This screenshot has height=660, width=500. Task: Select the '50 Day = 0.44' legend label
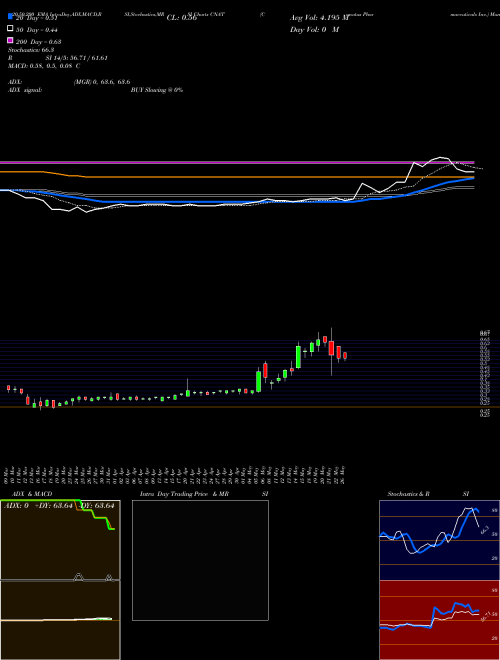click(x=37, y=30)
